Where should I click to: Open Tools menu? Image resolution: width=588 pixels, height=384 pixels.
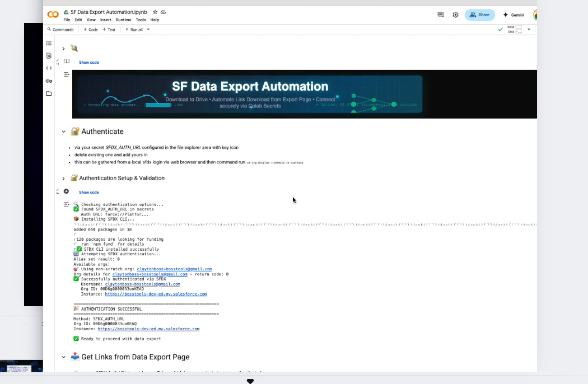[x=141, y=20]
